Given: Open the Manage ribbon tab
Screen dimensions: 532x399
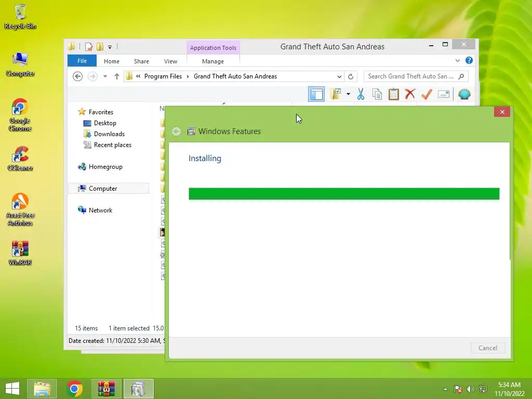Looking at the screenshot, I should 212,61.
